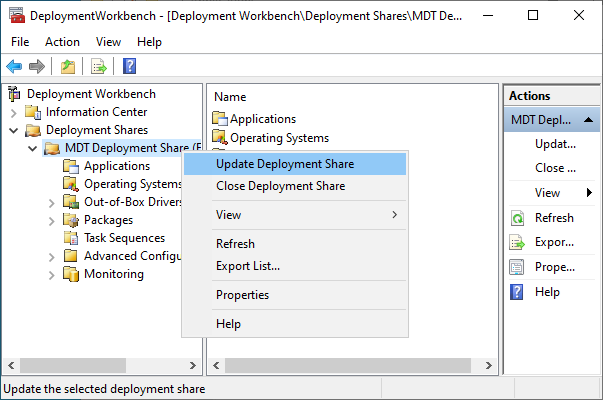The height and width of the screenshot is (400, 603).
Task: Select Monitoring label in tree
Action: 114,274
